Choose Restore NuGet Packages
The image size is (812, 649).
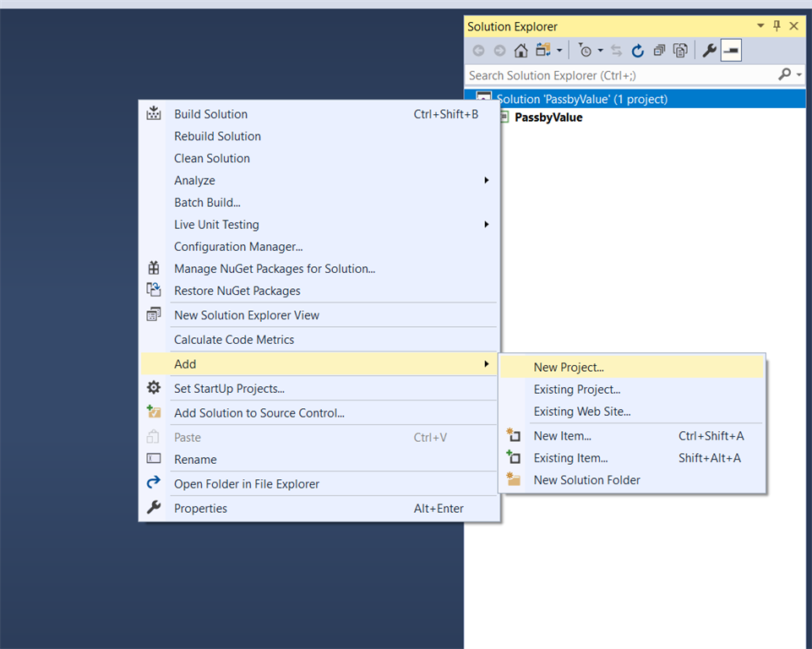[x=319, y=291]
